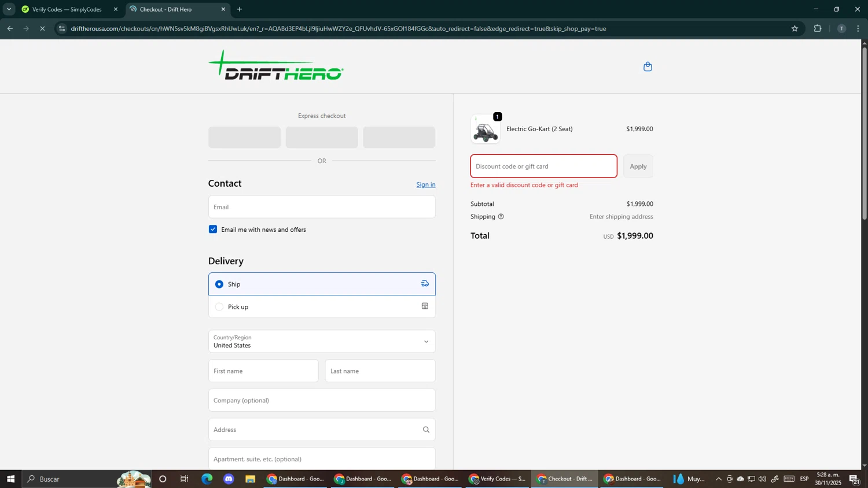
Task: Open volume control in system tray
Action: tap(762, 479)
